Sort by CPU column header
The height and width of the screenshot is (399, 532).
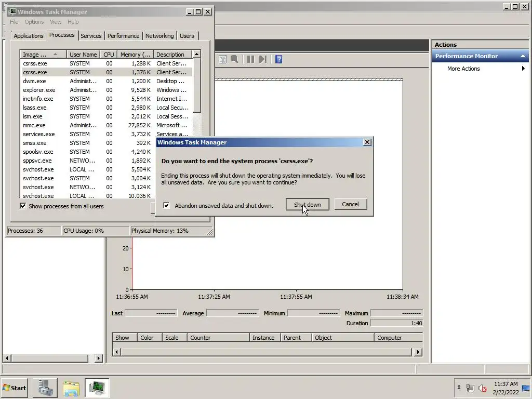(109, 54)
